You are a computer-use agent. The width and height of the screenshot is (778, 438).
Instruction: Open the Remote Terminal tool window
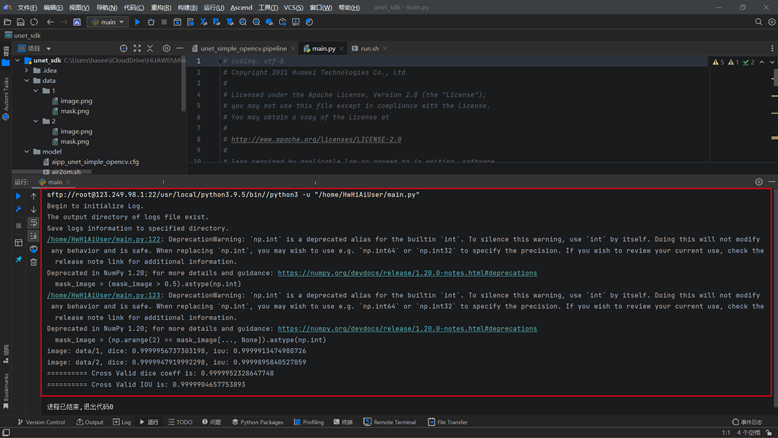(394, 422)
